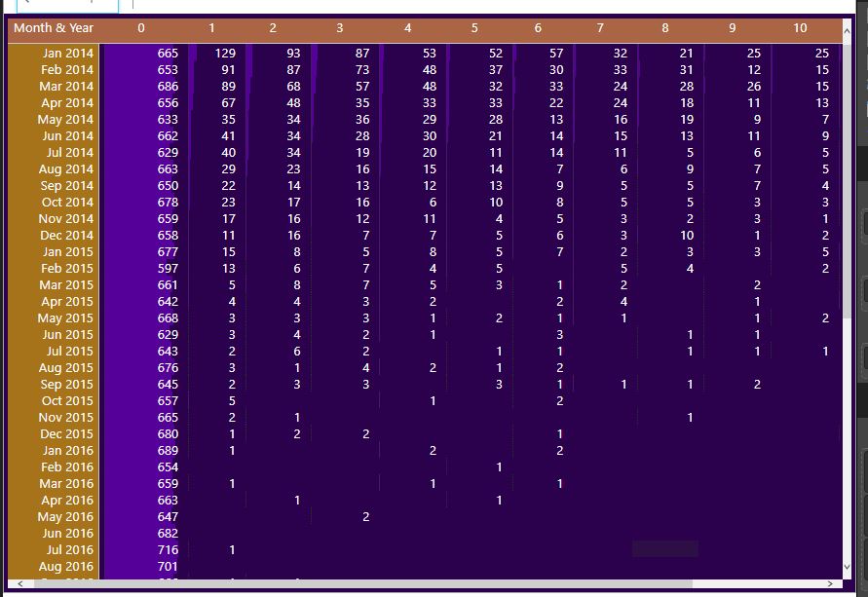
Task: Click the Feb 2014 row label
Action: tap(67, 70)
